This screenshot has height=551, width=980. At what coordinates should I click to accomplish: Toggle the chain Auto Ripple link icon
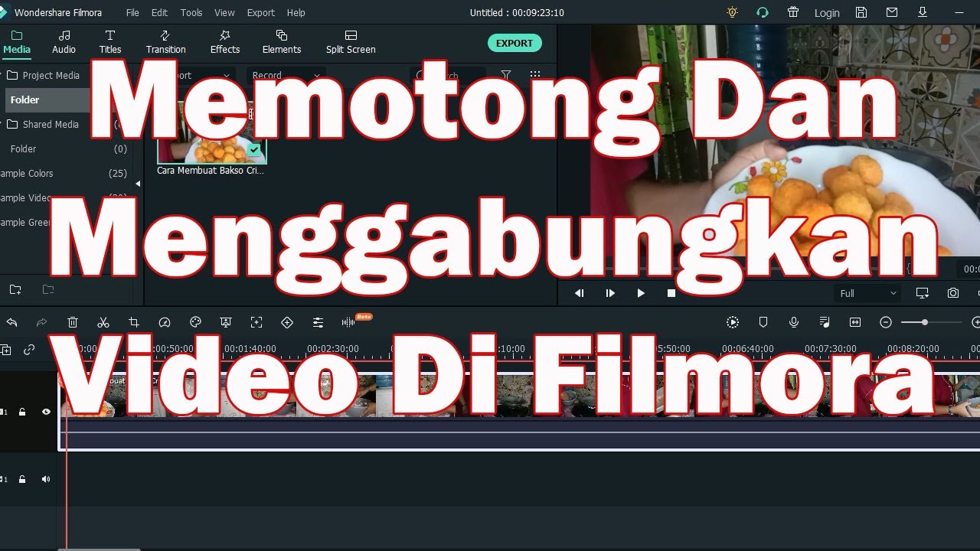pos(29,350)
